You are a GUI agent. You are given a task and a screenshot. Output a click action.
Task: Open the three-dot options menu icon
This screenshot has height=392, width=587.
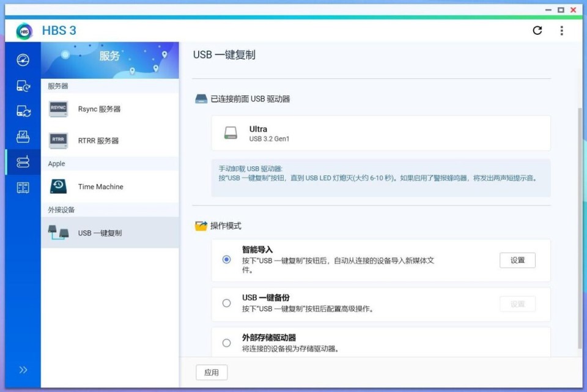pos(561,31)
